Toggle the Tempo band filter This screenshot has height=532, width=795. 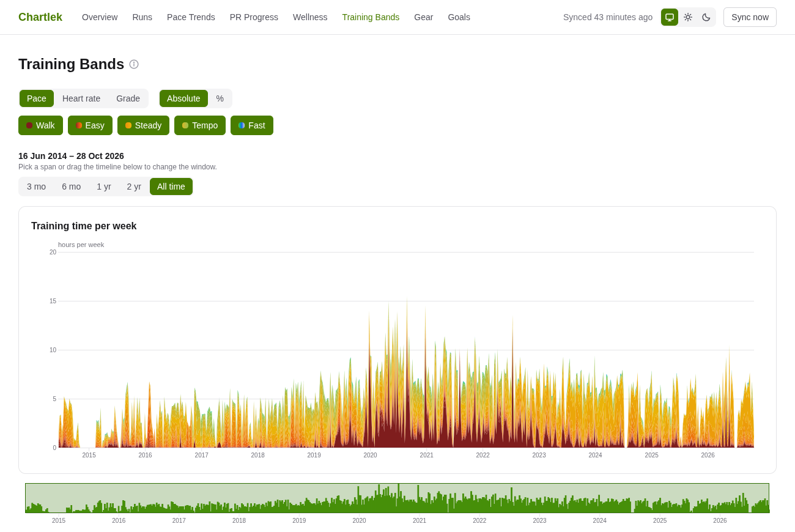point(200,125)
